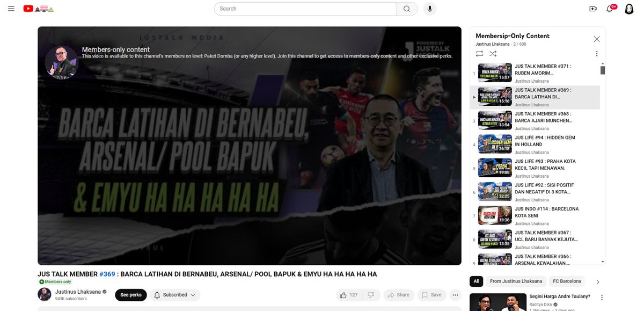Share this video
This screenshot has height=311, width=644.
coord(399,295)
